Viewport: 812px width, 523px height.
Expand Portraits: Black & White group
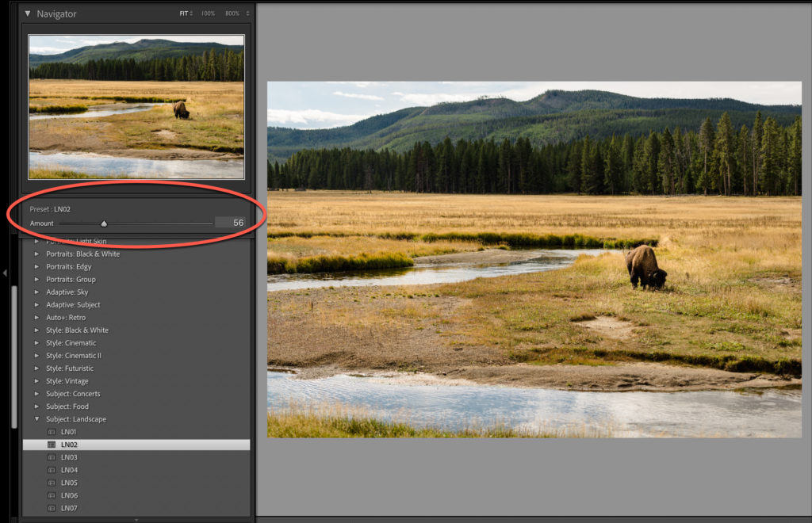click(36, 254)
